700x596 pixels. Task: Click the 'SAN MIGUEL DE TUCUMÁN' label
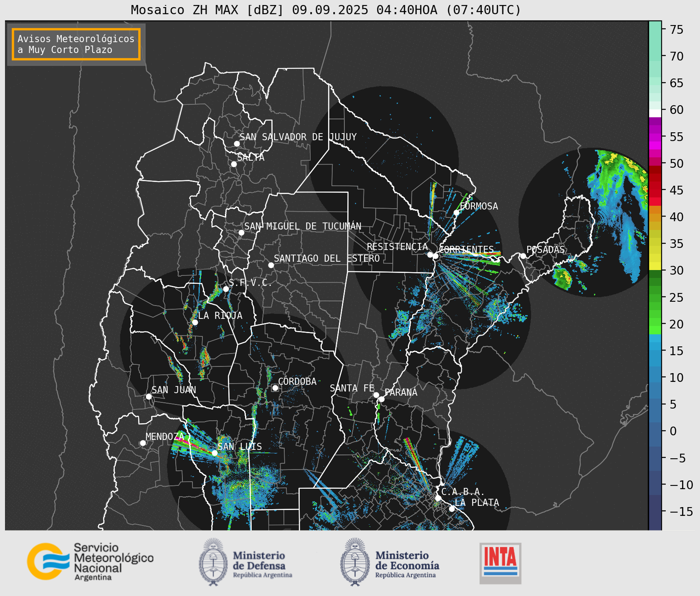point(303,226)
